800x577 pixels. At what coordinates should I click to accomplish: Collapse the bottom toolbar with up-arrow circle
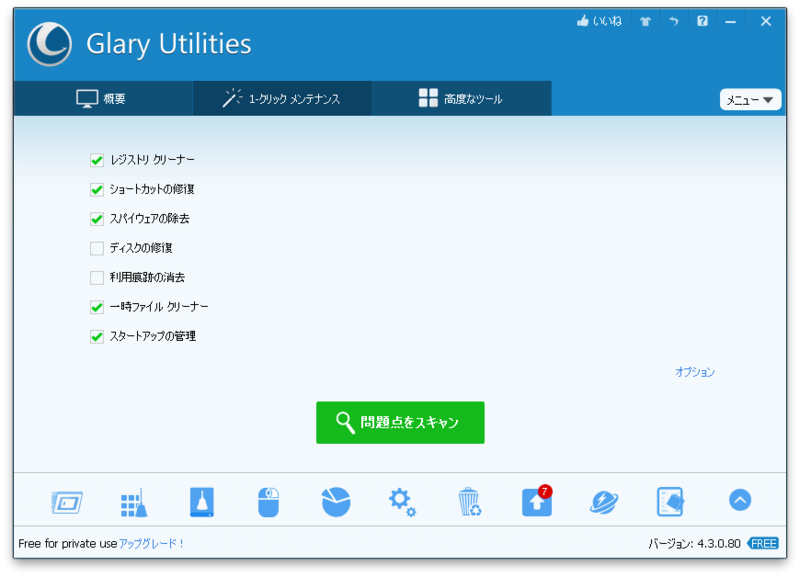click(x=740, y=500)
